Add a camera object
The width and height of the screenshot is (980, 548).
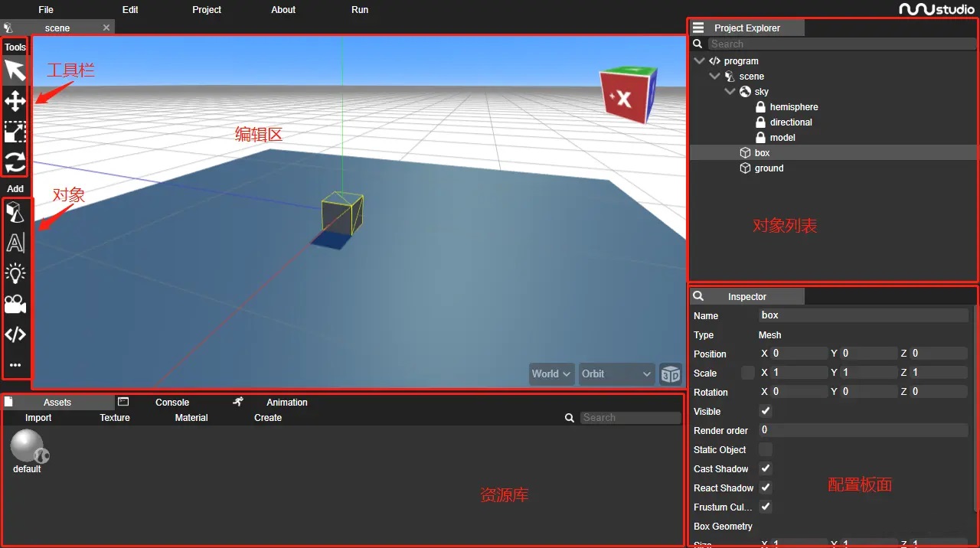(15, 304)
